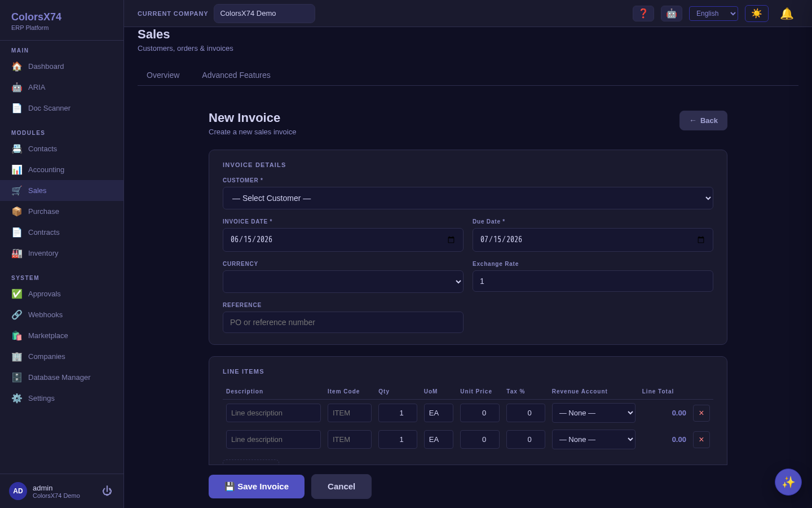Click the PO or reference number field

343,322
